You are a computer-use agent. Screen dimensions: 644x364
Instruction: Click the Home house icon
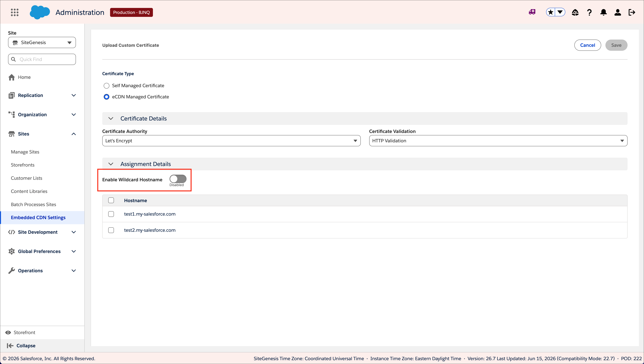11,77
